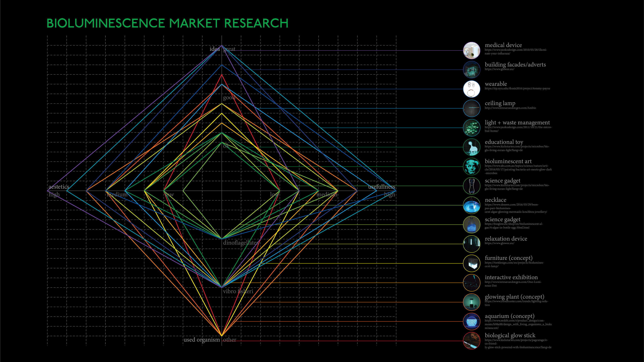Follow the dezeen.com glowing-mermaids link
The width and height of the screenshot is (644, 362).
516,208
